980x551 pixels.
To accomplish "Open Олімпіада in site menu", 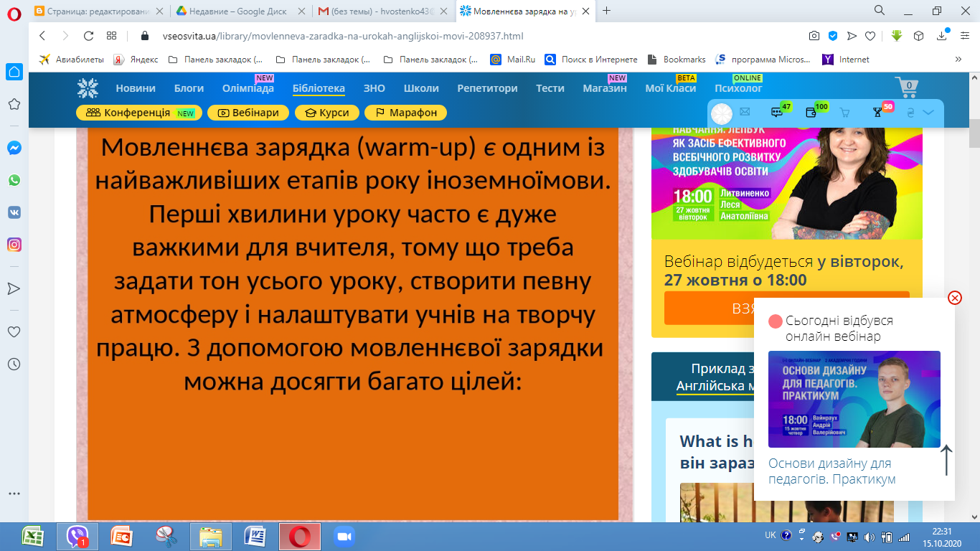I will [248, 88].
